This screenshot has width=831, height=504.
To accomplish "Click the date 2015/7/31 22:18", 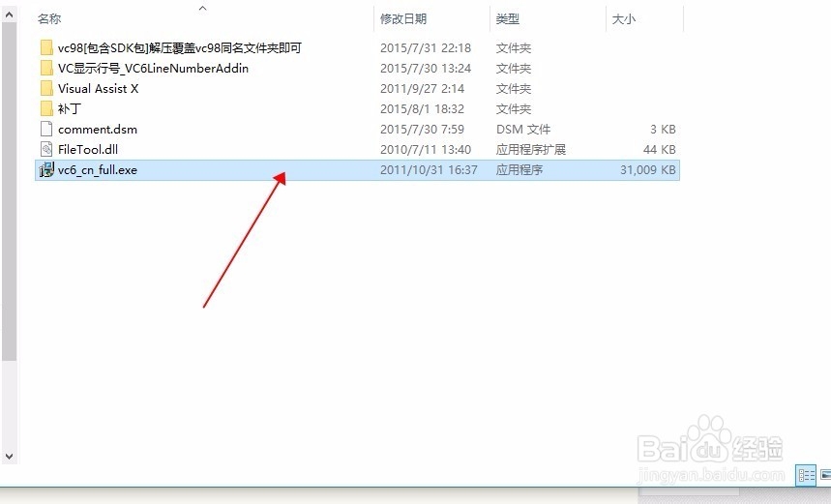I will [x=426, y=47].
